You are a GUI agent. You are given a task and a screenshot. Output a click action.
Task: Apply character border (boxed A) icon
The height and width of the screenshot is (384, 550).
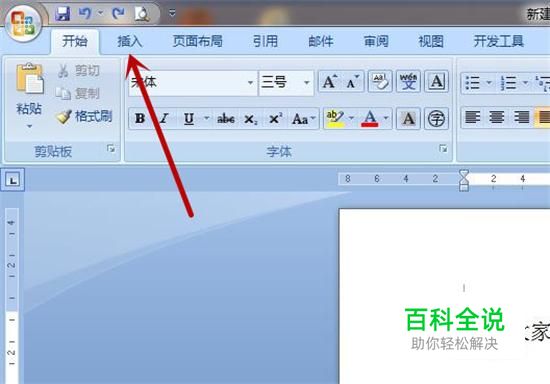(437, 81)
